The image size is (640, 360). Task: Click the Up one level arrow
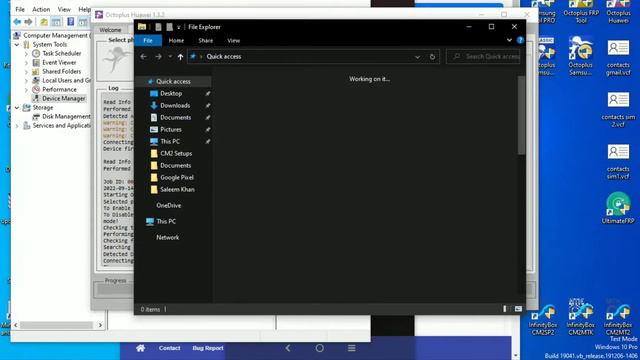180,57
